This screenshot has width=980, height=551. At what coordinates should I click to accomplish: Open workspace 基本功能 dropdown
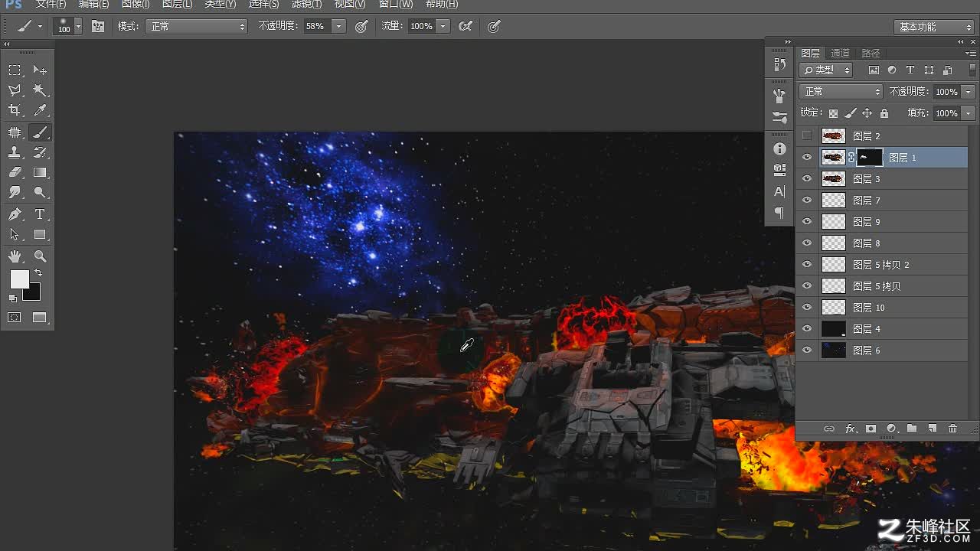933,27
